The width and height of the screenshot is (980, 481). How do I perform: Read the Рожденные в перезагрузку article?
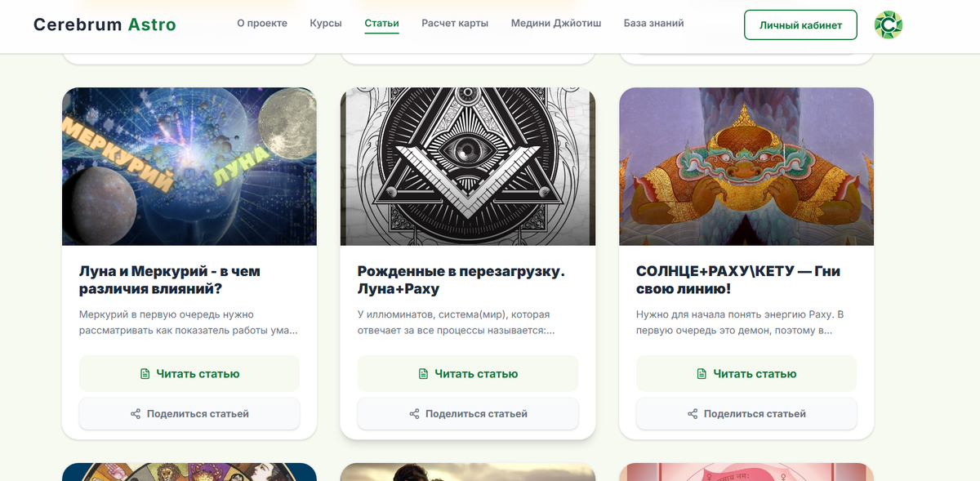pos(468,374)
